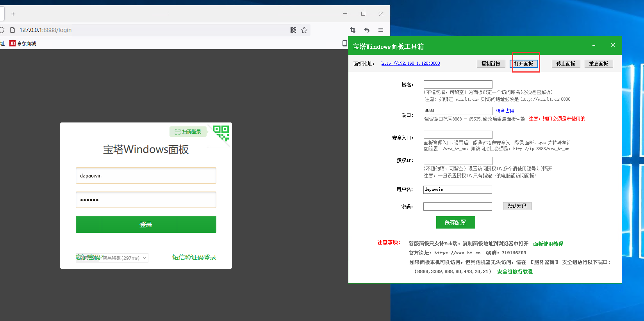Click the 忘记密码 link
The image size is (644, 321).
[x=89, y=257]
